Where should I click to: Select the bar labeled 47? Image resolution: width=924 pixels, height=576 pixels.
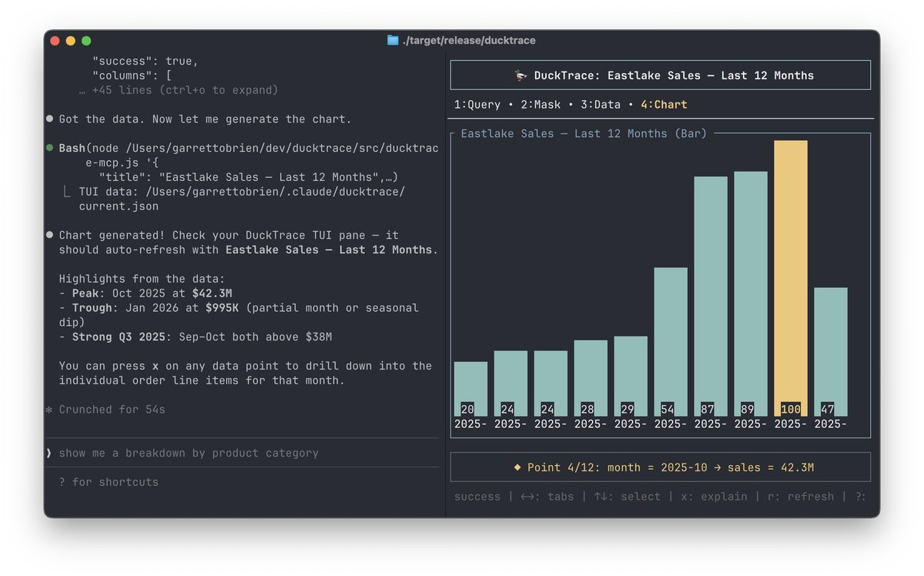831,352
